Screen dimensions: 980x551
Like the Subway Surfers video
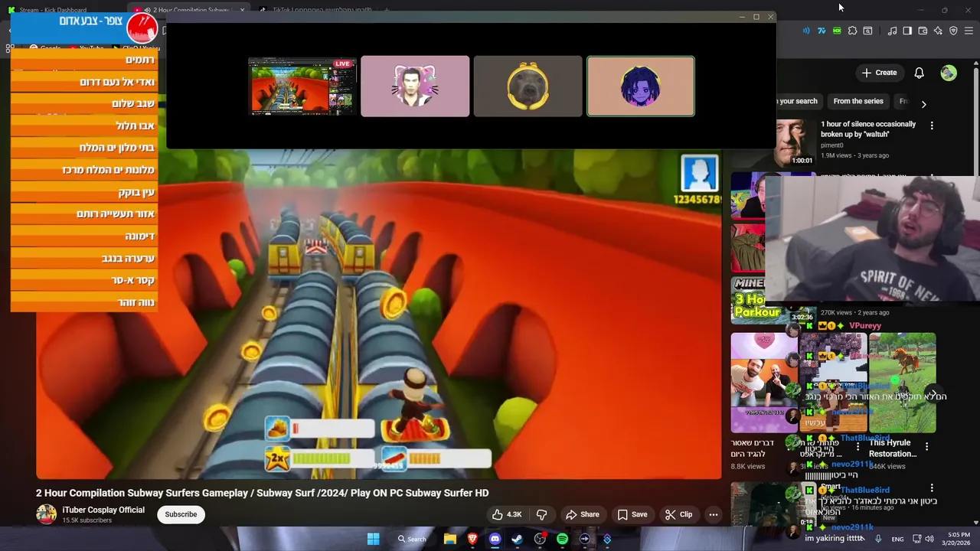508,514
